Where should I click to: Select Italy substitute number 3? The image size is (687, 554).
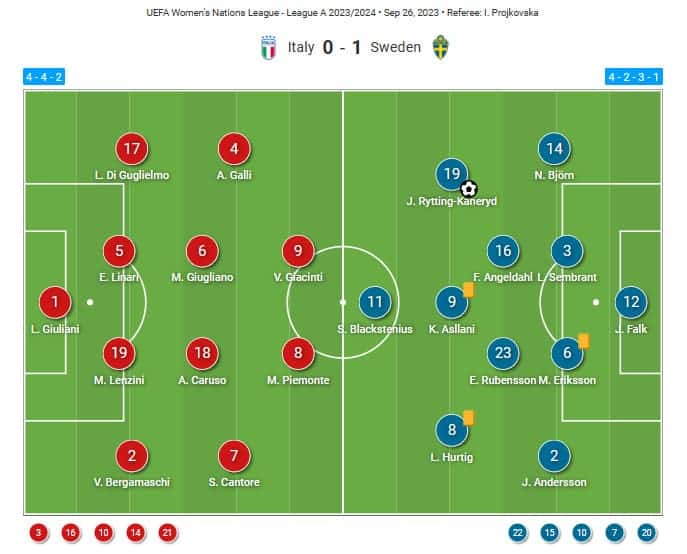(38, 533)
